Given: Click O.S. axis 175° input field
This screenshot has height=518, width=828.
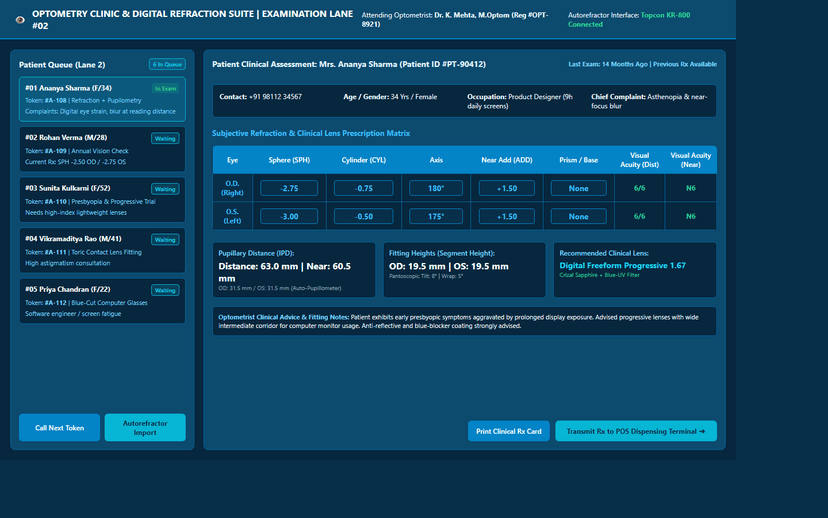Looking at the screenshot, I should [x=436, y=216].
